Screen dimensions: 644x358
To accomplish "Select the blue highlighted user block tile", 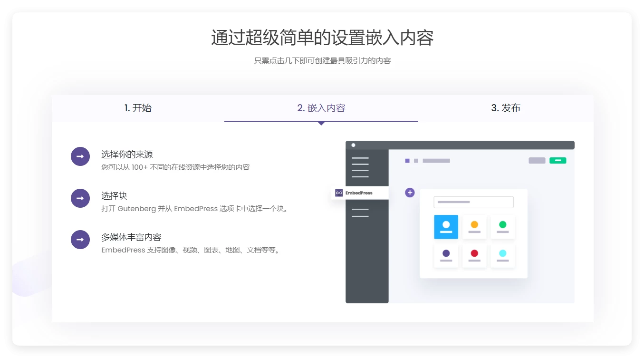I will (446, 227).
